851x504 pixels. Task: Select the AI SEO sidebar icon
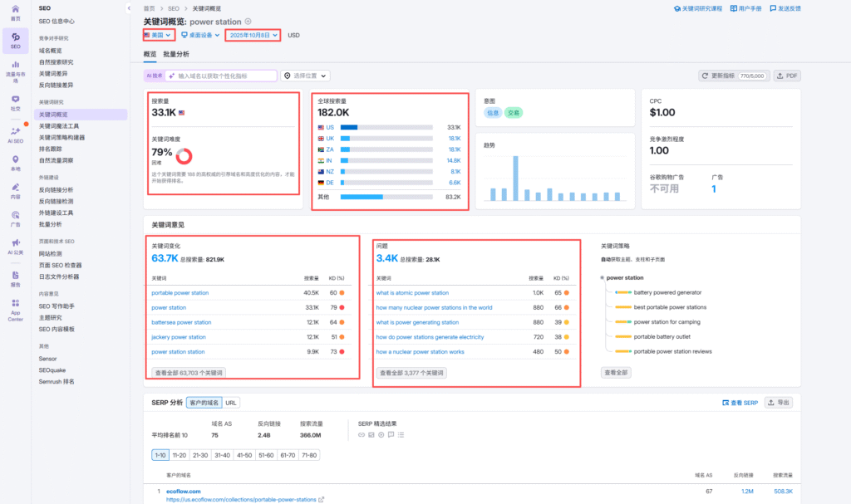15,131
